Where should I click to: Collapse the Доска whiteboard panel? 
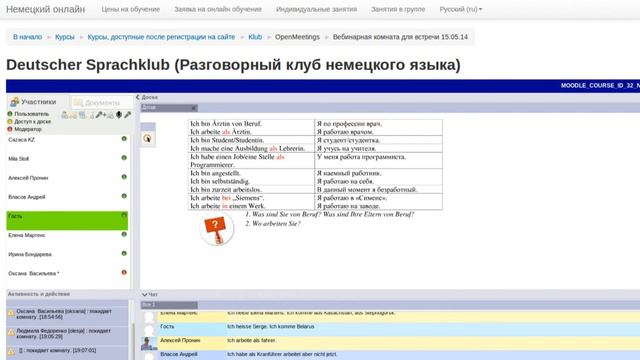(x=138, y=97)
